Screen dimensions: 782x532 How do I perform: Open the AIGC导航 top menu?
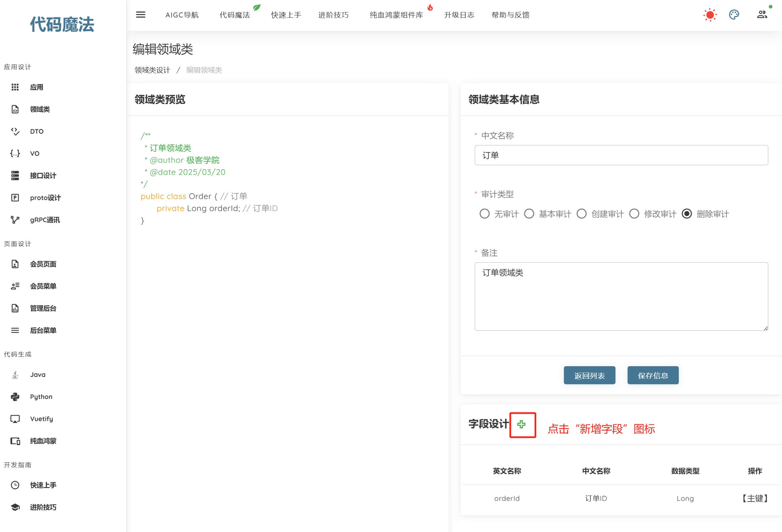coord(182,15)
